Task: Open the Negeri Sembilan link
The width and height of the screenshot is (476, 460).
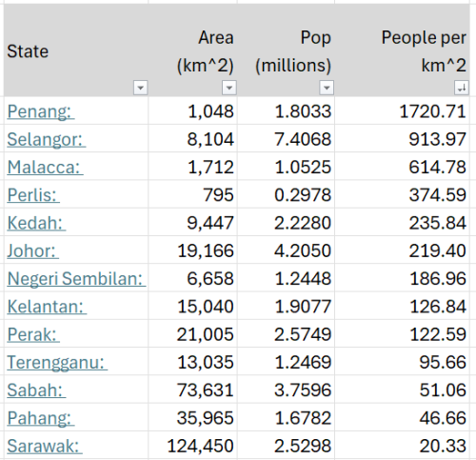Action: click(76, 279)
